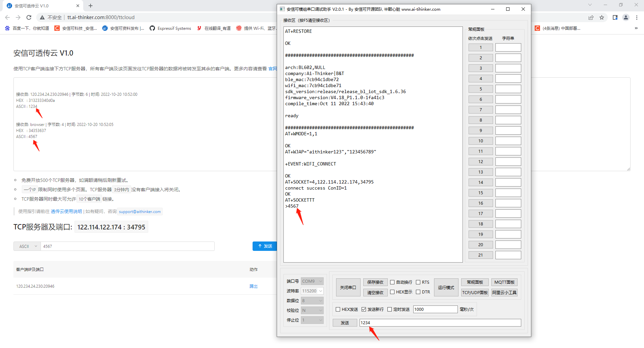644x348 pixels.
Task: Switch to 常规面板
Action: (475, 282)
